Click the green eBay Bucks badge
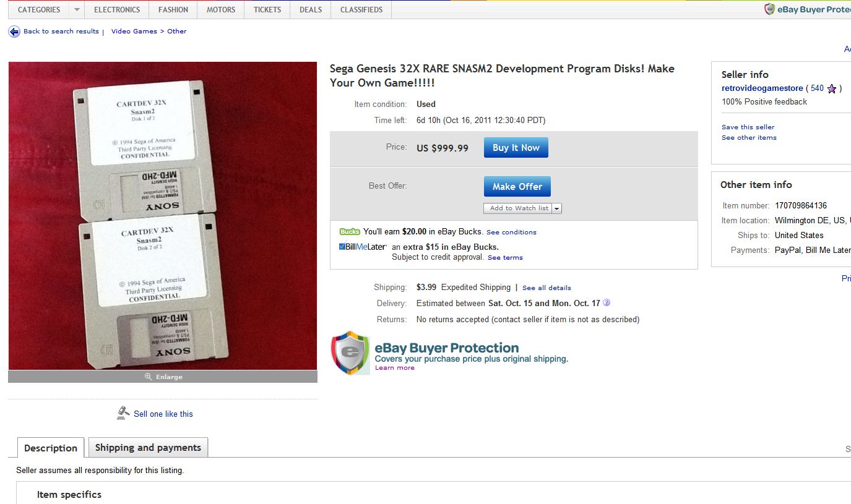Image resolution: width=851 pixels, height=504 pixels. point(350,232)
